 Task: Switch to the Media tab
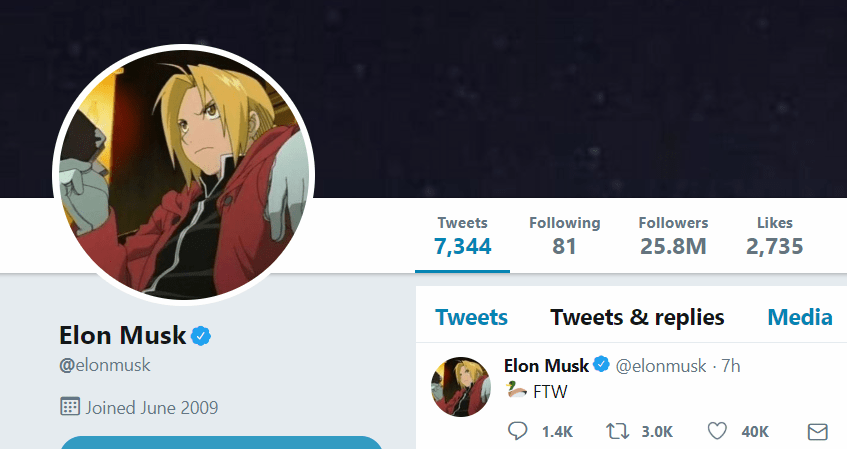tap(800, 318)
